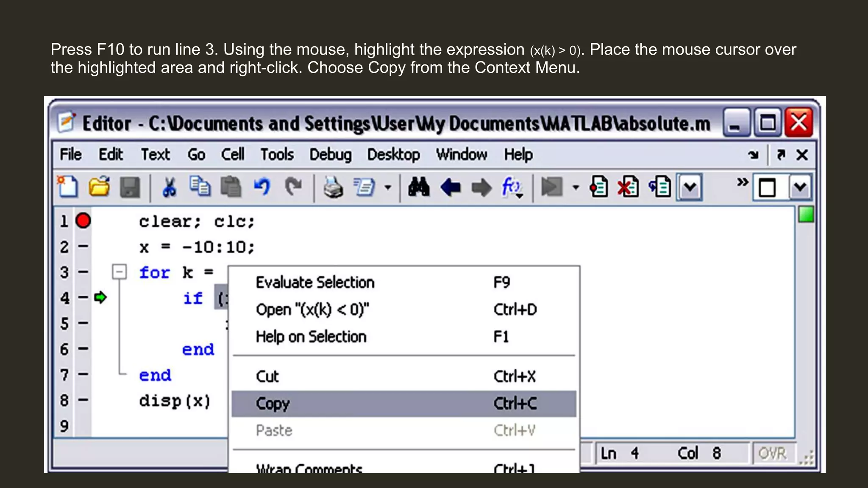Choose Copy from the context menu
The width and height of the screenshot is (868, 488).
click(x=404, y=404)
